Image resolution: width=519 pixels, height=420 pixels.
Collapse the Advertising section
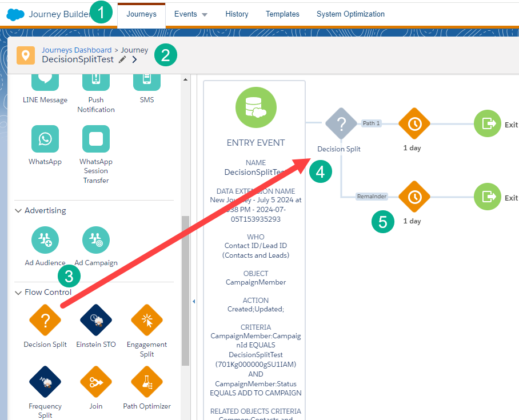18,211
